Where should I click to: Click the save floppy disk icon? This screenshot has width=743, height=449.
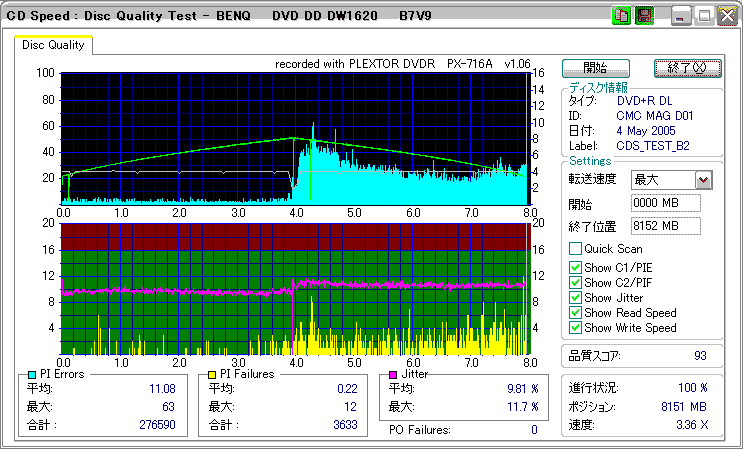pyautogui.click(x=644, y=16)
